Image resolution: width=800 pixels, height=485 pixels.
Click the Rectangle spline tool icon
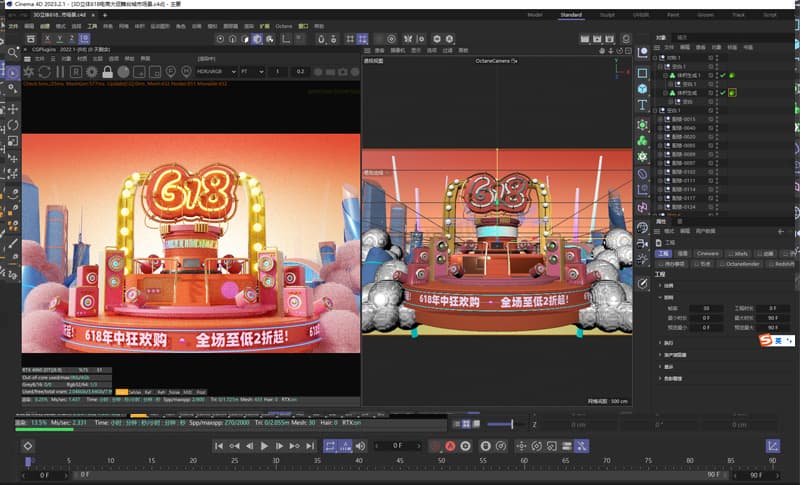click(642, 73)
